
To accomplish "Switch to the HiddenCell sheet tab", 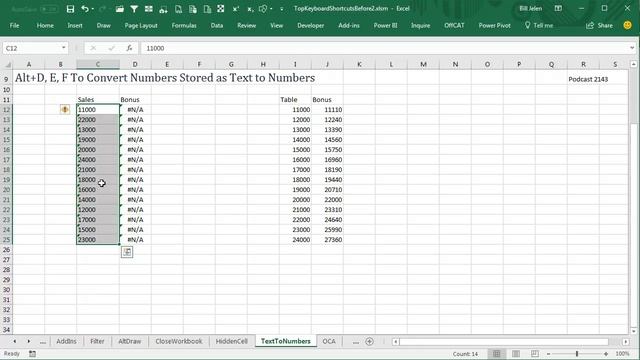I will point(231,341).
